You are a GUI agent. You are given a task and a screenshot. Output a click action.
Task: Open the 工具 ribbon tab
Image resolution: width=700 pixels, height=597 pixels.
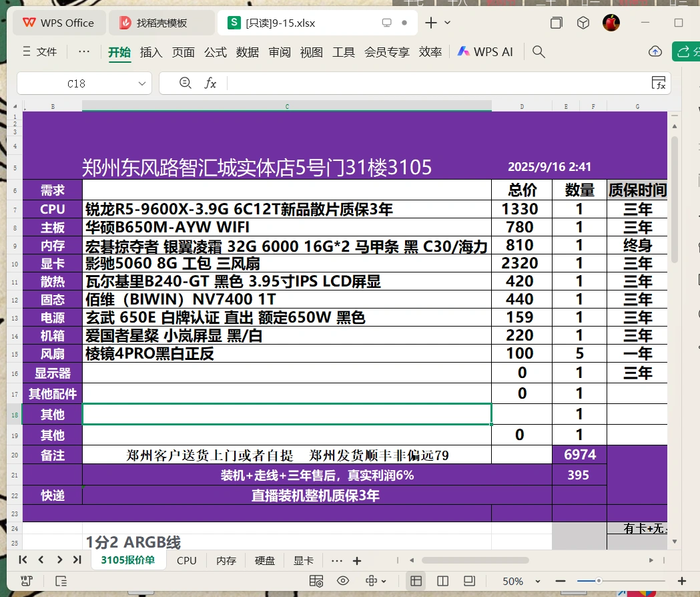point(343,52)
